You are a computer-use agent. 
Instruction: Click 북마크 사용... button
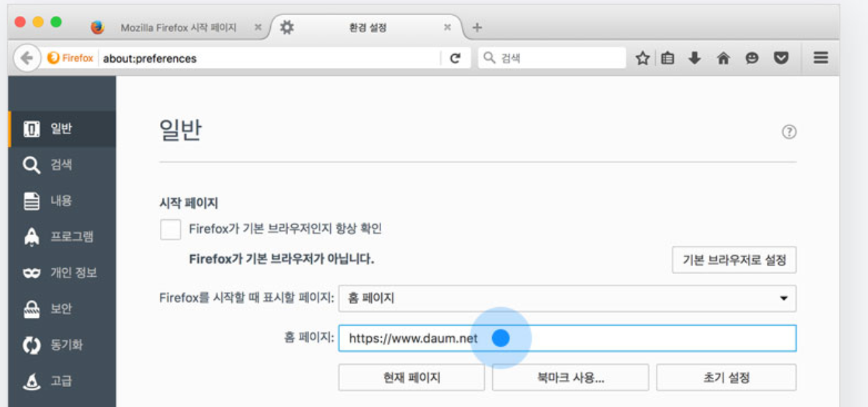tap(570, 378)
